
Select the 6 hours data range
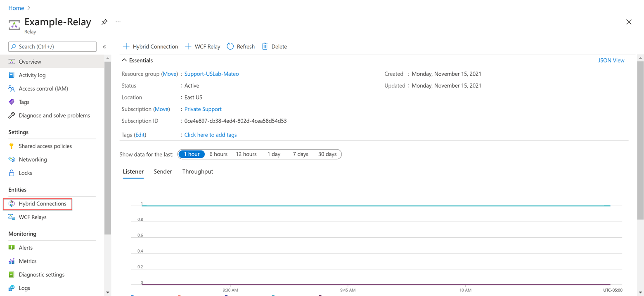(218, 154)
